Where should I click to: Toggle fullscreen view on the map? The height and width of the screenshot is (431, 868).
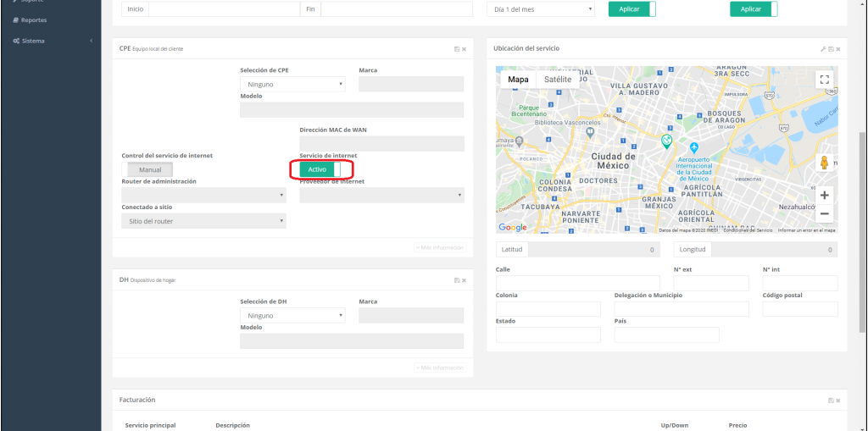(824, 79)
